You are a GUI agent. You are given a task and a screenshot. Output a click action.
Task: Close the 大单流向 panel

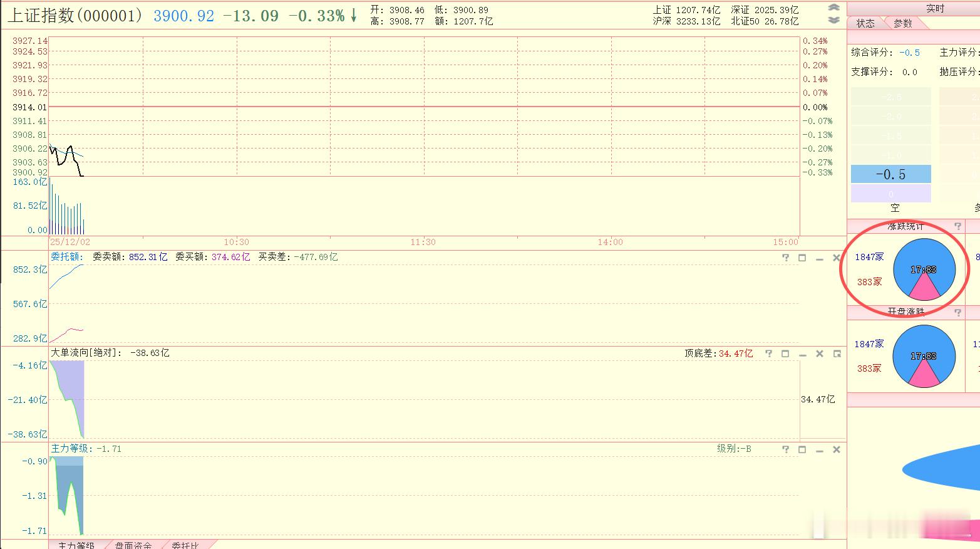820,353
